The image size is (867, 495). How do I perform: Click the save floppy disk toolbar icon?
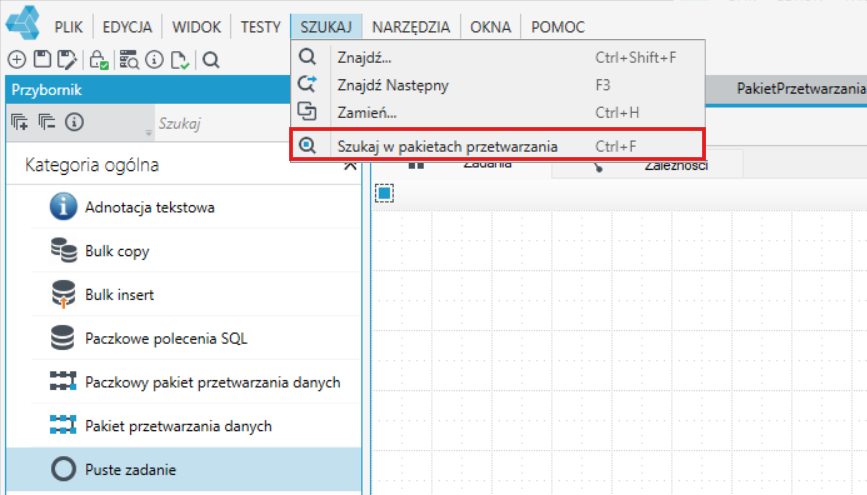click(42, 59)
